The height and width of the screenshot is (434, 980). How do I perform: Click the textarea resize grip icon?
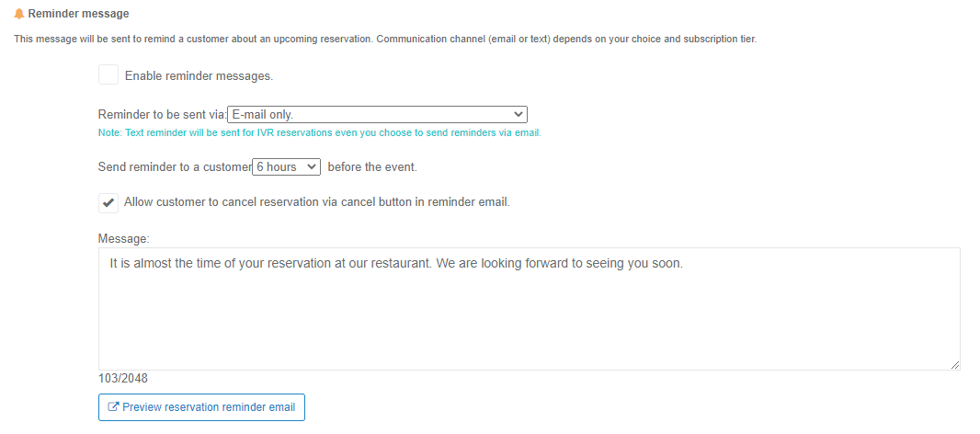point(955,365)
